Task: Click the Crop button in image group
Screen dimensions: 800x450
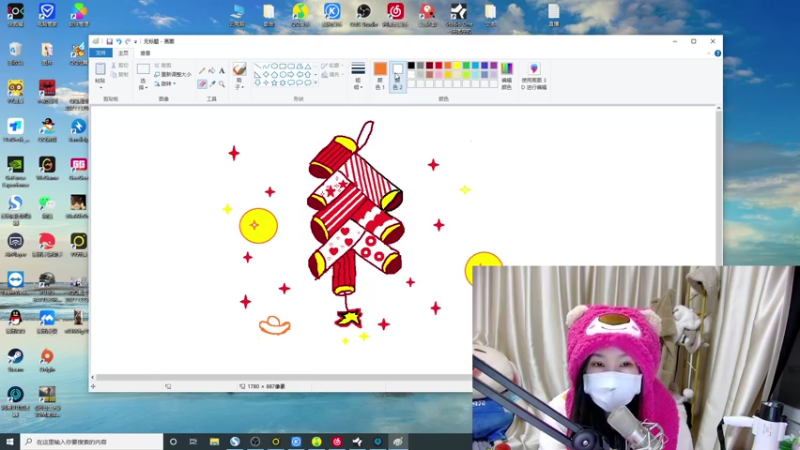Action: [163, 65]
